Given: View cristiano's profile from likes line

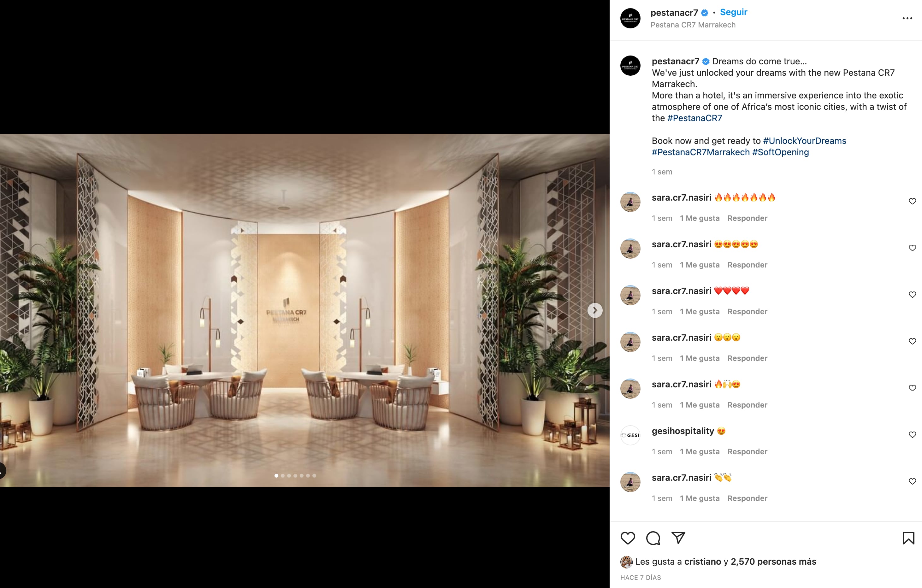Looking at the screenshot, I should click(702, 562).
